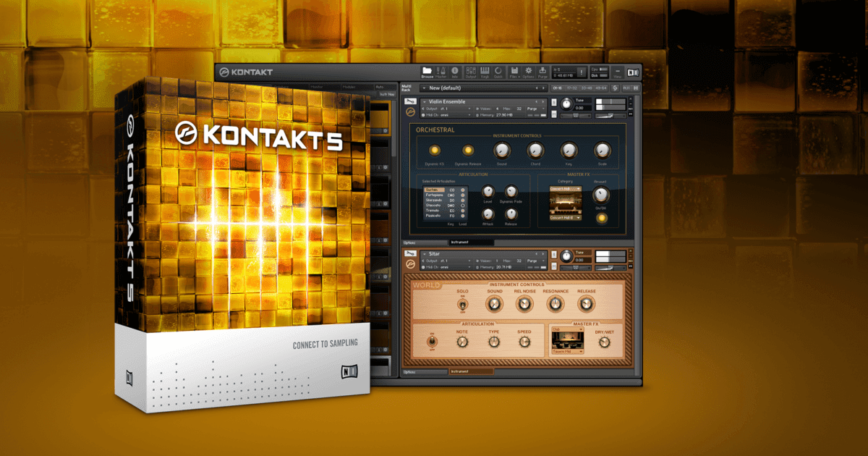Open edit mode with the Violin Ensemble wrench icon
Viewport: 868px width, 456px height.
[x=411, y=101]
